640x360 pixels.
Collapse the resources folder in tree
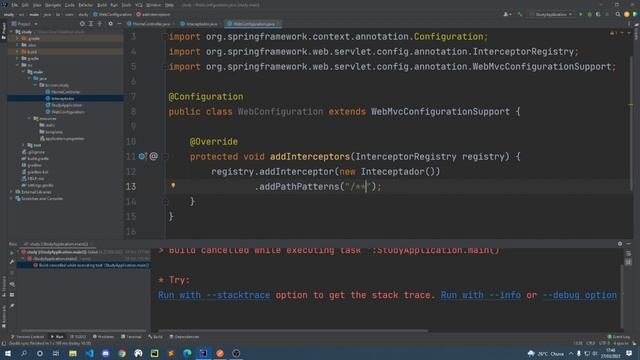click(x=30, y=118)
